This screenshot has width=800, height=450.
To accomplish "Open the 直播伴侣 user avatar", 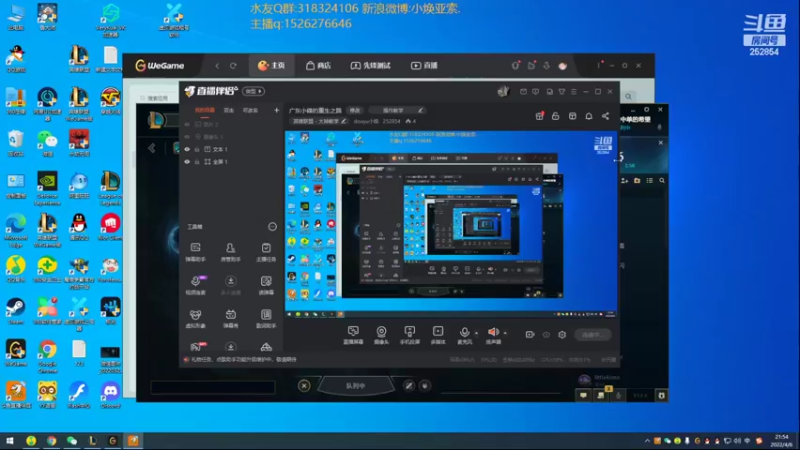I will click(503, 91).
